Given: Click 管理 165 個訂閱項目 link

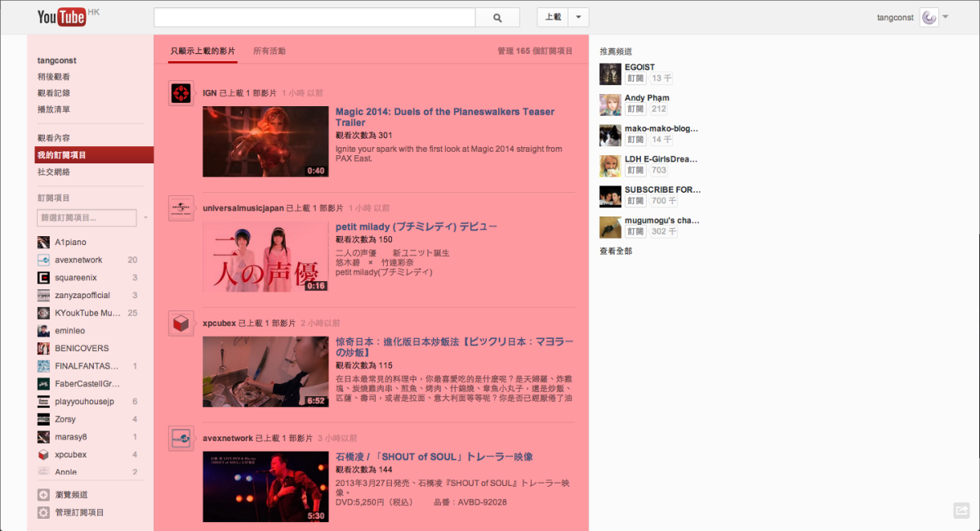Looking at the screenshot, I should point(535,50).
